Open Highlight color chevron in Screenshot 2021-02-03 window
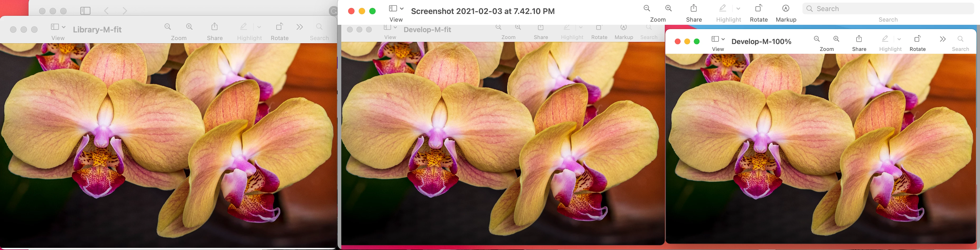The width and height of the screenshot is (980, 250). [738, 8]
